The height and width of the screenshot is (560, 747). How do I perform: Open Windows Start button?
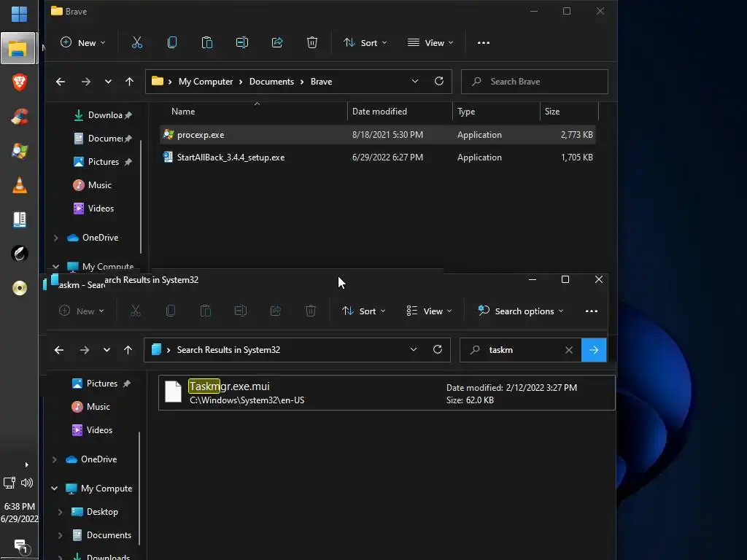(19, 15)
